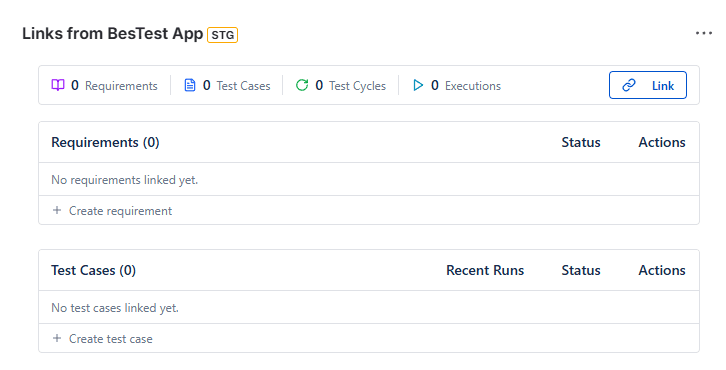
Task: Click the blue Test Cases document icon
Action: click(190, 85)
